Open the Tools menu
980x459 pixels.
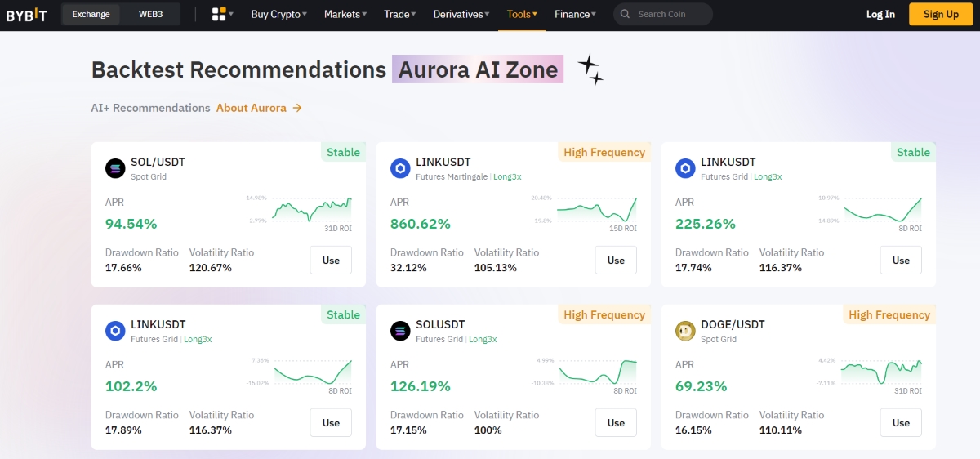(x=522, y=14)
